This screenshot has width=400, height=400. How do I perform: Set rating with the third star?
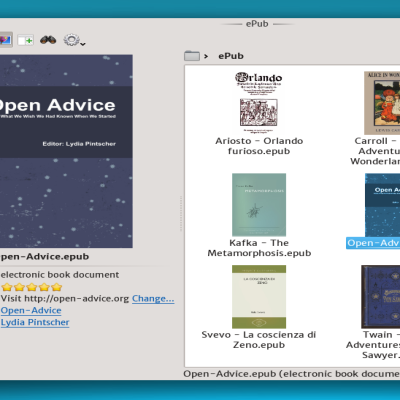tap(32, 287)
